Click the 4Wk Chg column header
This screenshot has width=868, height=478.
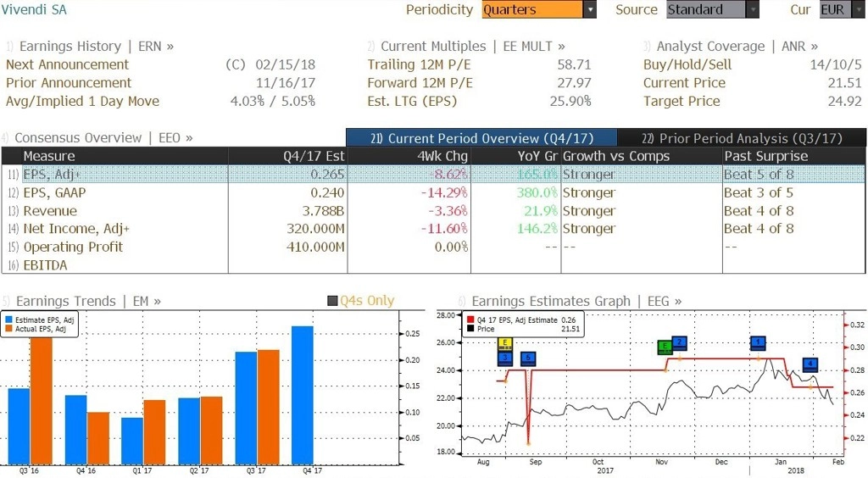[x=409, y=156]
